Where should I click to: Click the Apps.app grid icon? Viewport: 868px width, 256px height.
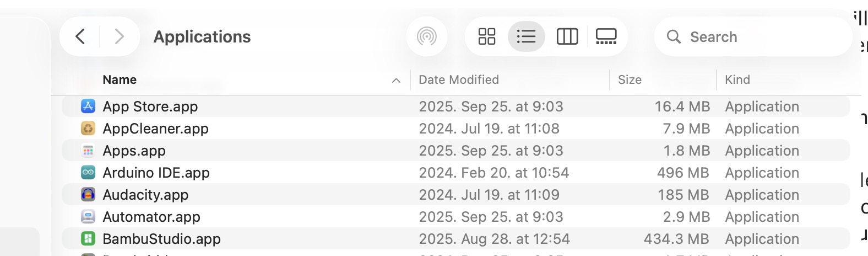click(x=88, y=151)
